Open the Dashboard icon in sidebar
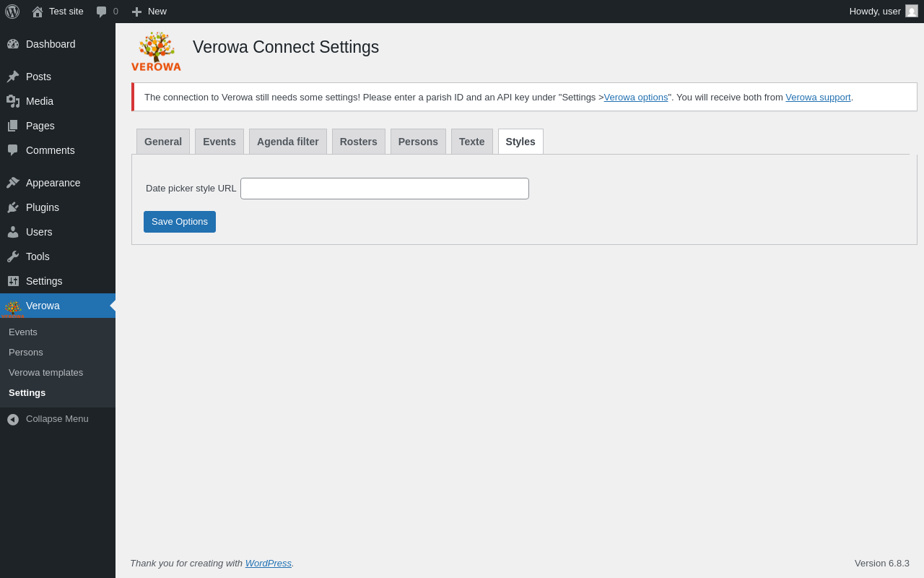This screenshot has height=578, width=924. (13, 44)
